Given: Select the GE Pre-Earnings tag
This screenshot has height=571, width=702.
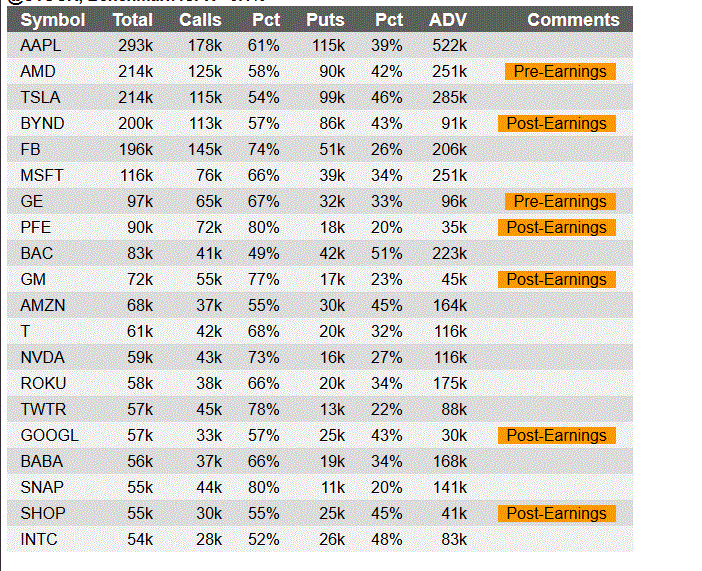Looking at the screenshot, I should click(x=560, y=202).
